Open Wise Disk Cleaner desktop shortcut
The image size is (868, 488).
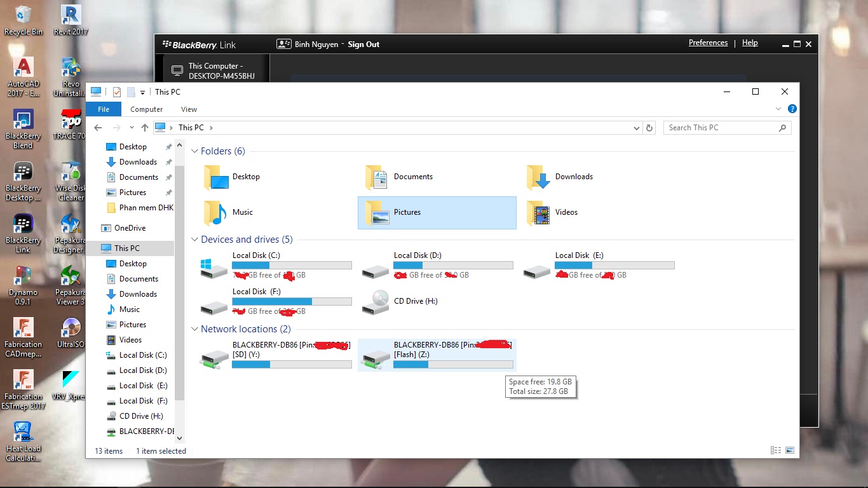(71, 181)
